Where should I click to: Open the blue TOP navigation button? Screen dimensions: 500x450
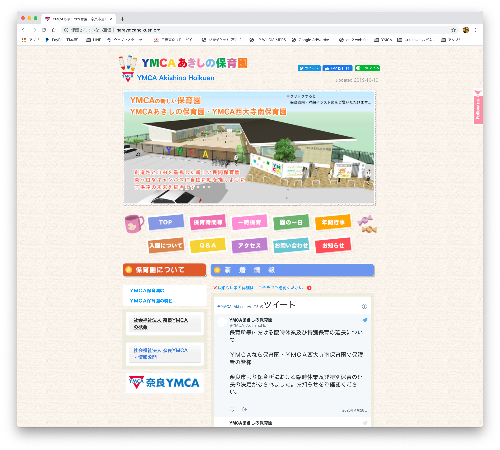point(166,222)
